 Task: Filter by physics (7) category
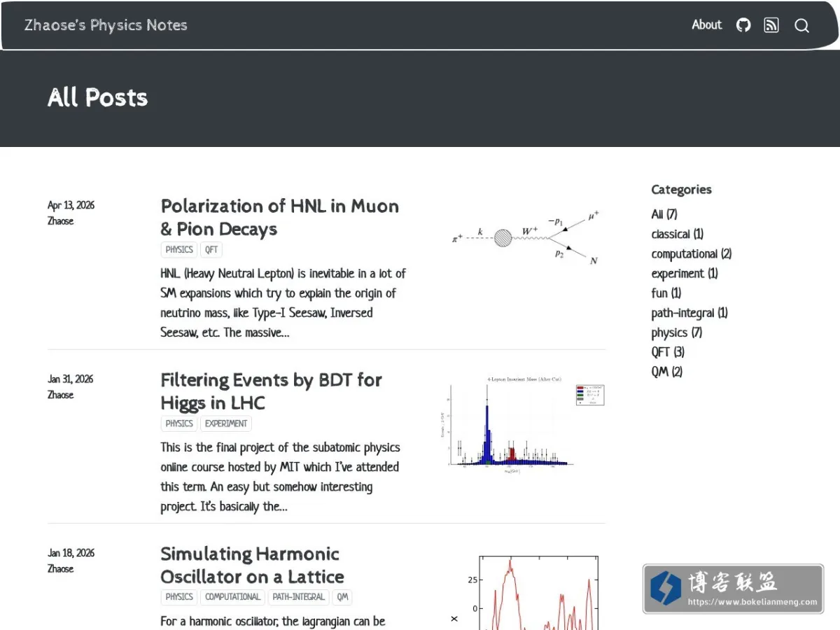[677, 332]
